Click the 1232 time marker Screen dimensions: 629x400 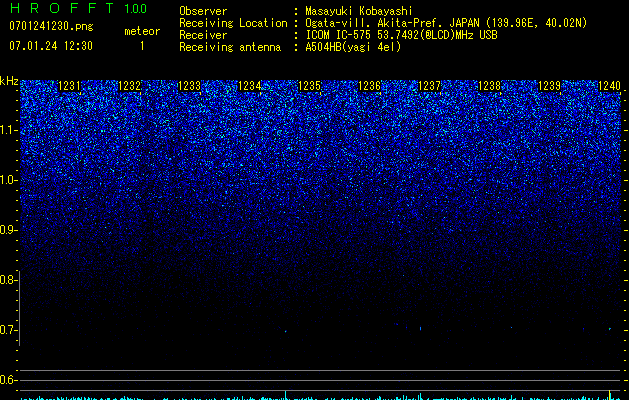130,86
